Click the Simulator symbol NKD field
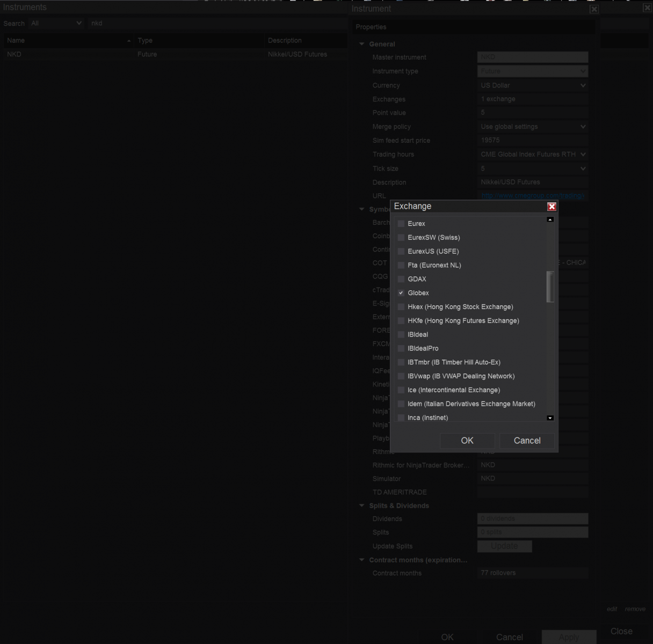 [533, 478]
